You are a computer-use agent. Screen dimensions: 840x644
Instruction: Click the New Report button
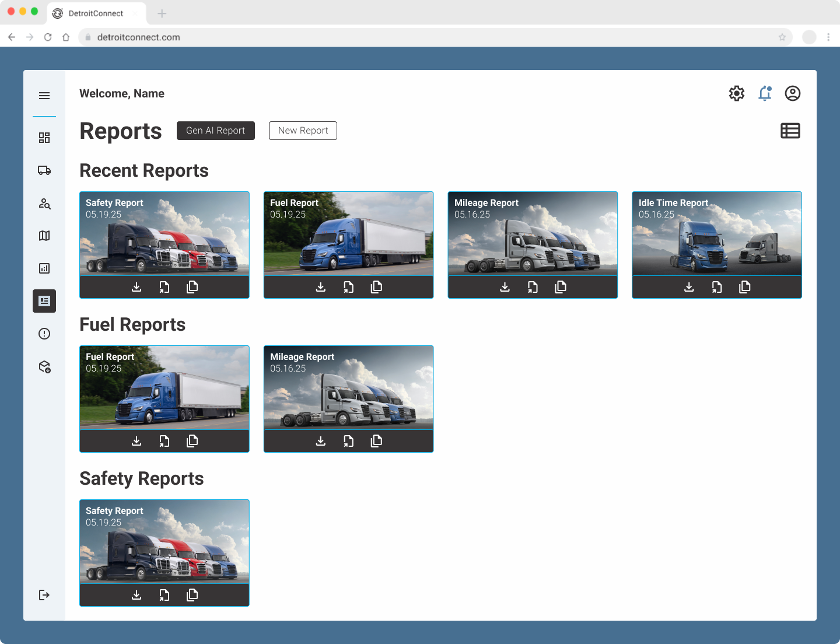[303, 131]
